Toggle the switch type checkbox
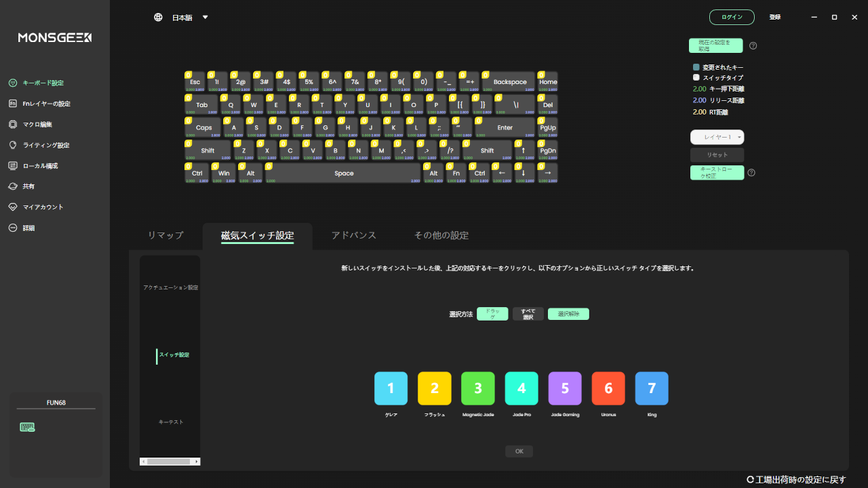This screenshot has width=868, height=488. (696, 78)
